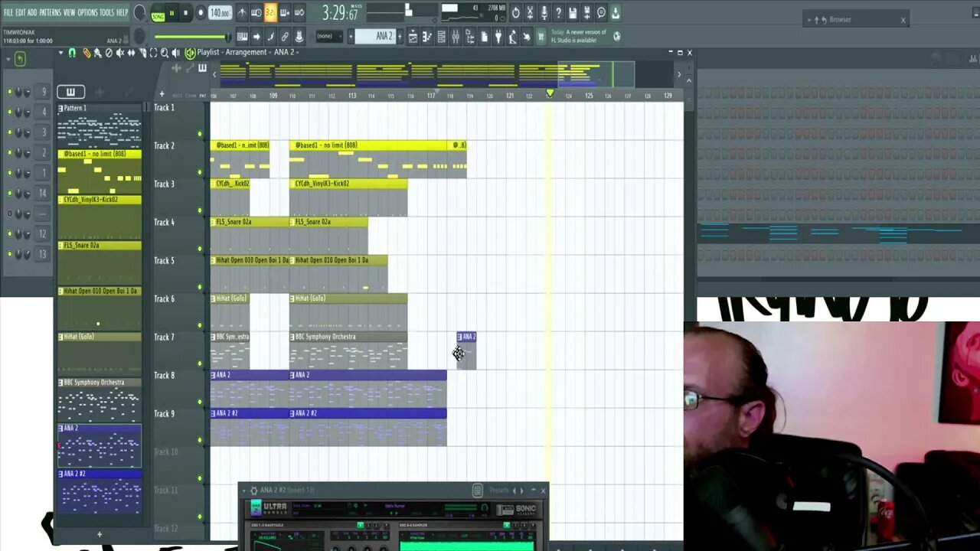Open the snap magnet dropdown in Playlist
The height and width of the screenshot is (551, 980).
coord(72,52)
